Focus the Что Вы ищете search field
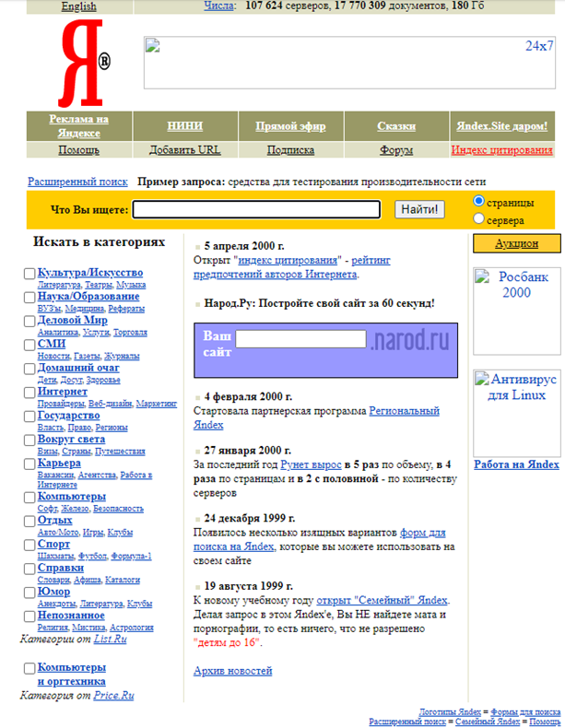Screen dimensions: 565x728 coord(257,209)
